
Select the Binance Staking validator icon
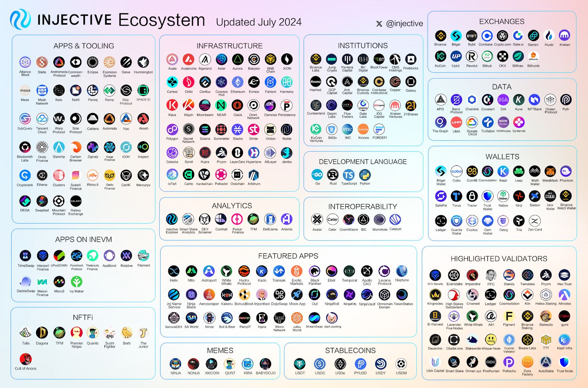pyautogui.click(x=527, y=316)
